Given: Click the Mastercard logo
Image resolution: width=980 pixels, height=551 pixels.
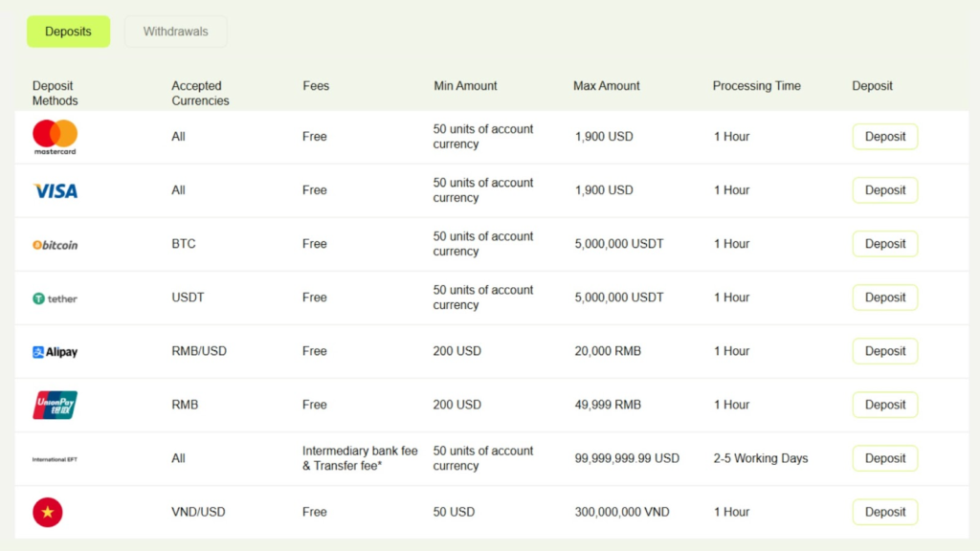Looking at the screenshot, I should [x=55, y=136].
